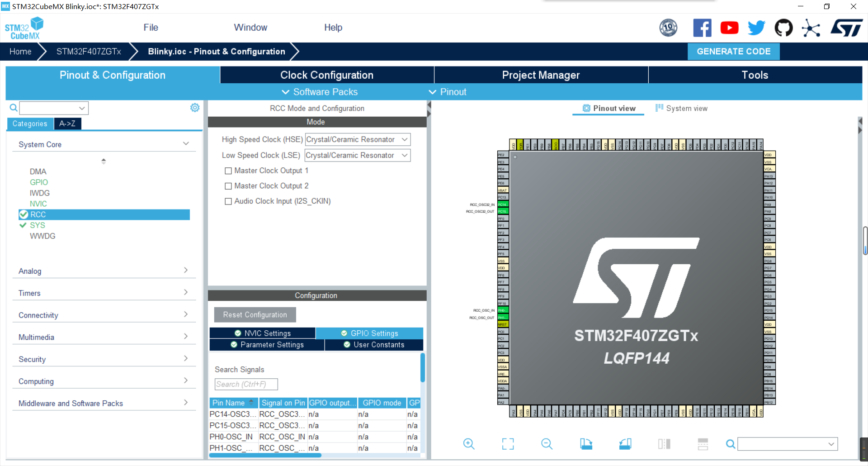
Task: Open the Help menu
Action: [333, 28]
